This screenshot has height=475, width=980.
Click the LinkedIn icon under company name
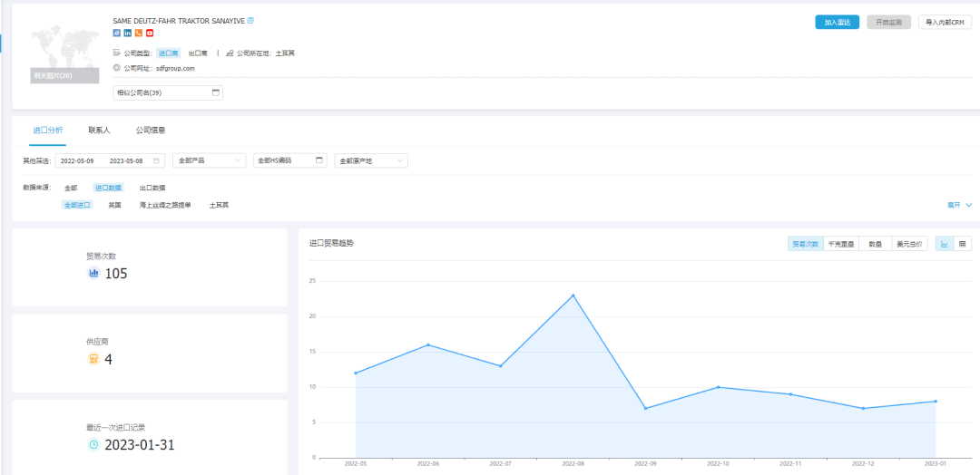[x=128, y=34]
